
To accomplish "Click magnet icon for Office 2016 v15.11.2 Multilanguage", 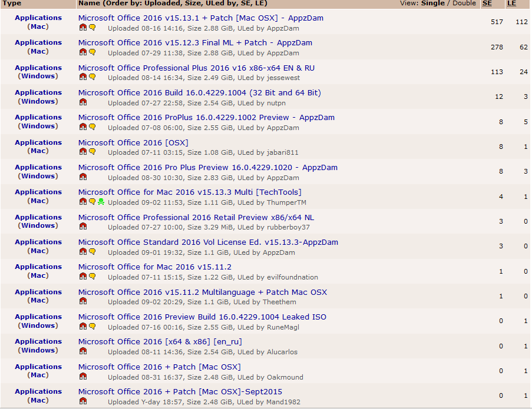I will pos(83,301).
